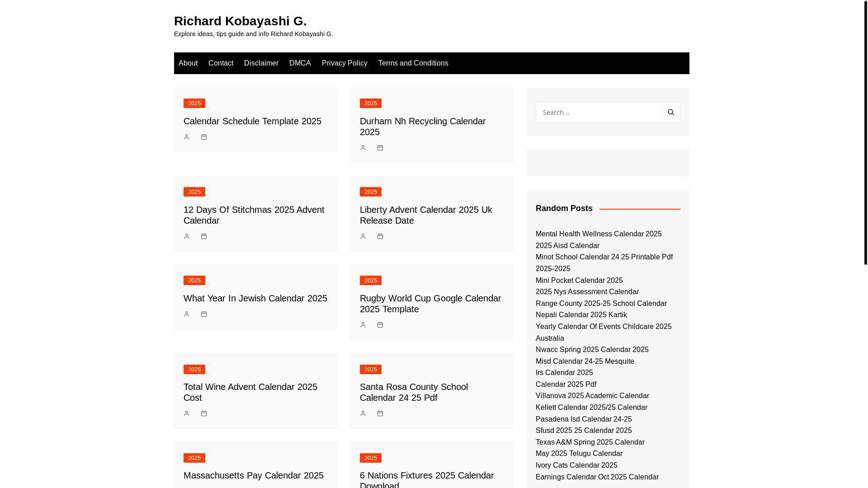This screenshot has height=488, width=868.
Task: Open Misd Calendar 24-25 Mesquite link
Action: tap(585, 361)
